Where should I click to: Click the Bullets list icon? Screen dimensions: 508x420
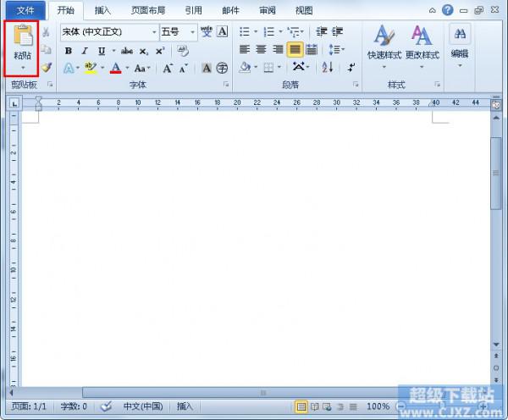(x=245, y=32)
